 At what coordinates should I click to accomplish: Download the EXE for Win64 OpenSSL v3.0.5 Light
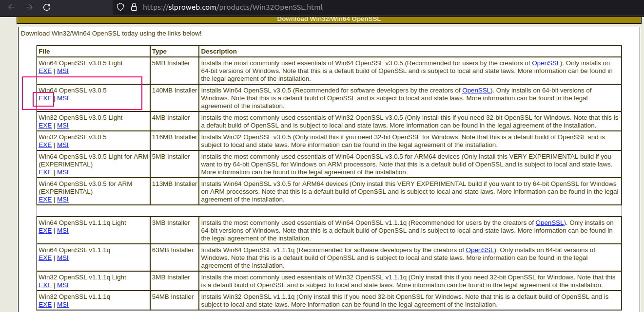[x=45, y=71]
